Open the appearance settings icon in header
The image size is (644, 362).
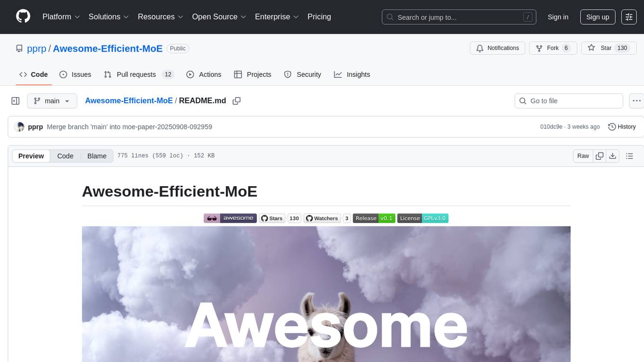629,17
